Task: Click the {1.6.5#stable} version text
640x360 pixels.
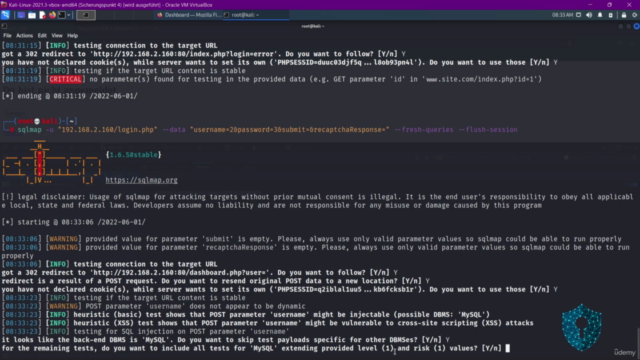Action: click(133, 155)
